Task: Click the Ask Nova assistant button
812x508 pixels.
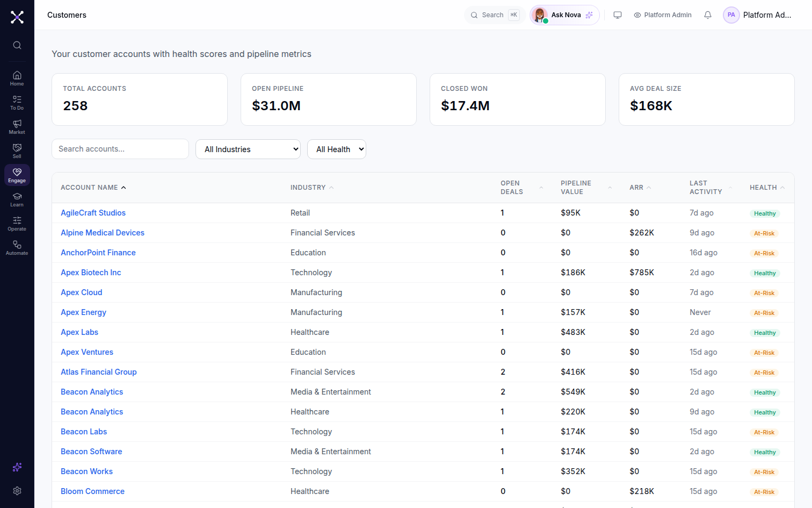Action: click(x=564, y=15)
